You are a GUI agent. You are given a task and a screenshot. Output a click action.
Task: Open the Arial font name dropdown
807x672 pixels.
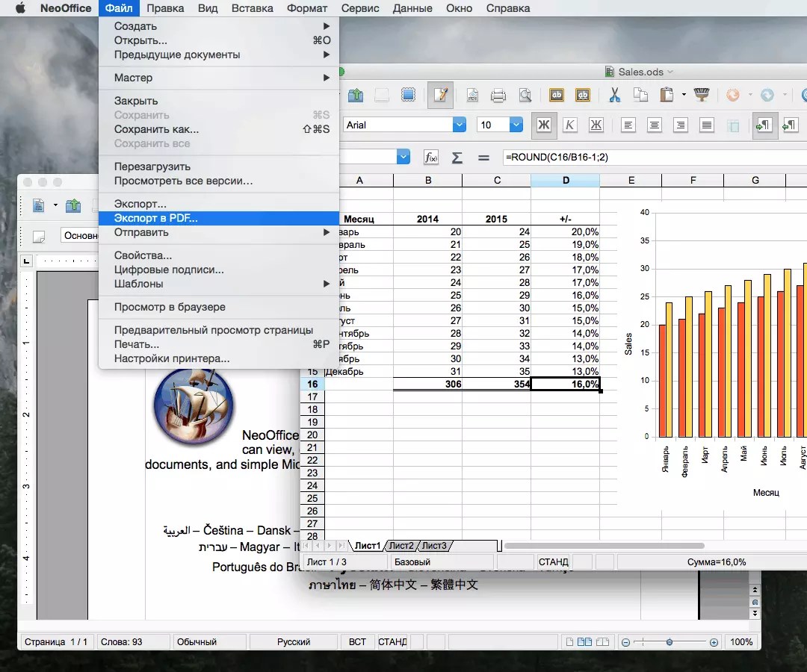(x=460, y=125)
